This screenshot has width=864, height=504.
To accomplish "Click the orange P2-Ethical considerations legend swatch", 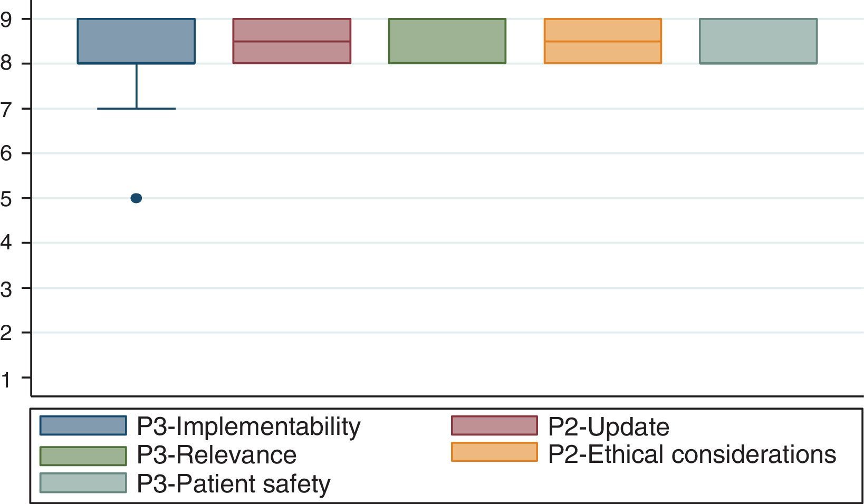I will [494, 452].
